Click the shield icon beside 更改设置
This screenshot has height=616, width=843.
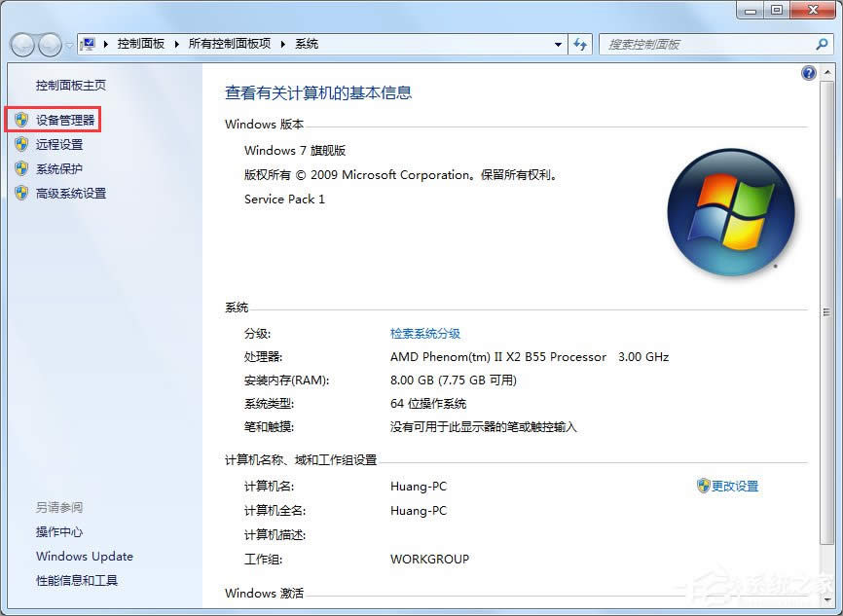703,487
